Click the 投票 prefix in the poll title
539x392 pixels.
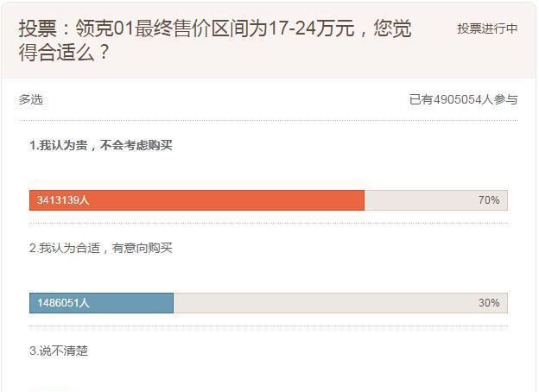[35, 28]
